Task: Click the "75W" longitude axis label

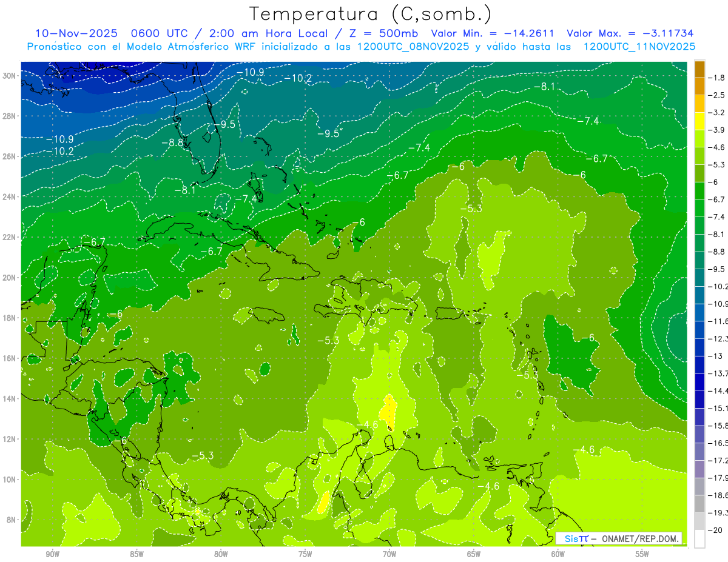Action: coord(305,554)
